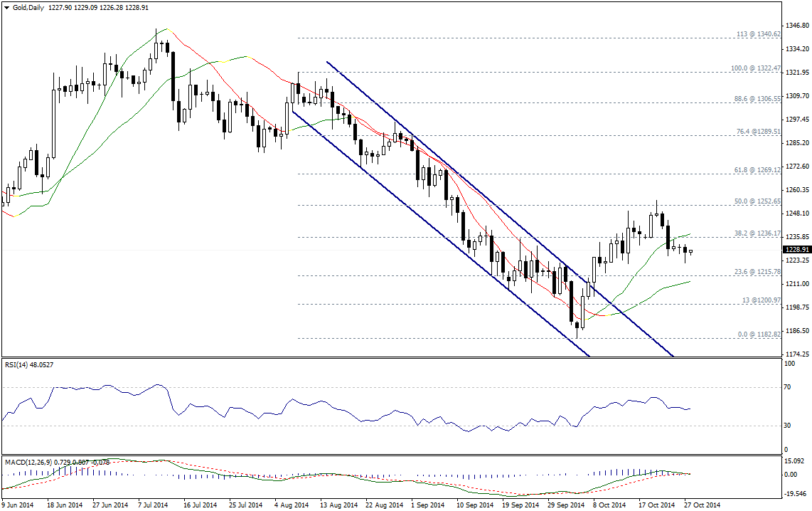This screenshot has height=511, width=812.
Task: Click the 9 Jun 2014 date label
Action: [18, 505]
